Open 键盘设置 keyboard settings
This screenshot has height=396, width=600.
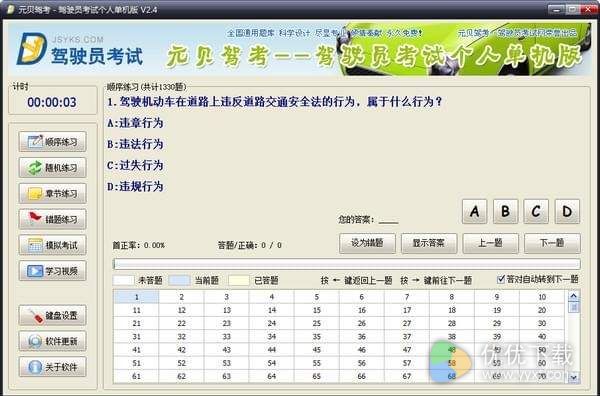52,315
